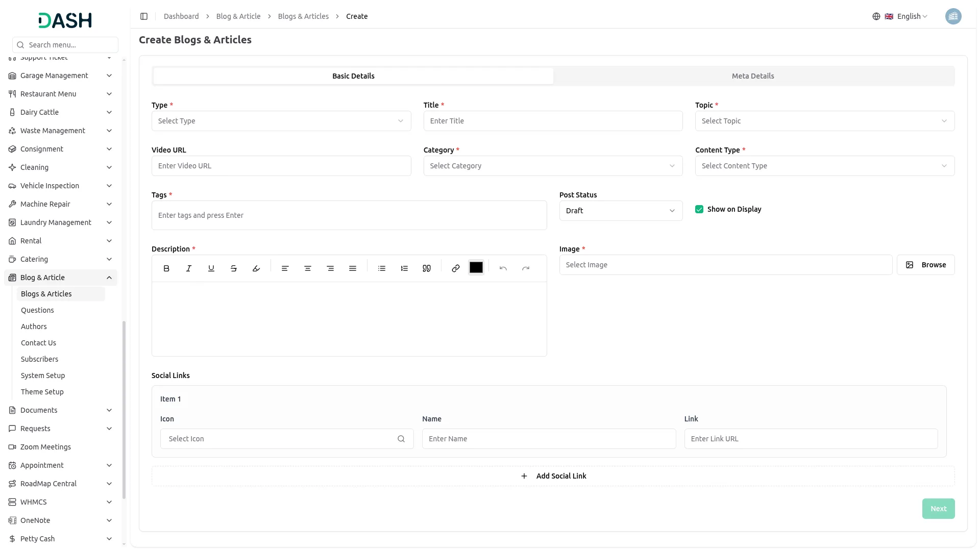This screenshot has height=551, width=980.
Task: Center align the description text
Action: pos(308,268)
